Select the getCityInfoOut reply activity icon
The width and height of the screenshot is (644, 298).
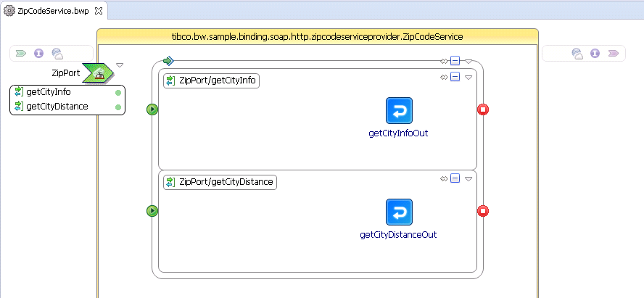pyautogui.click(x=399, y=110)
